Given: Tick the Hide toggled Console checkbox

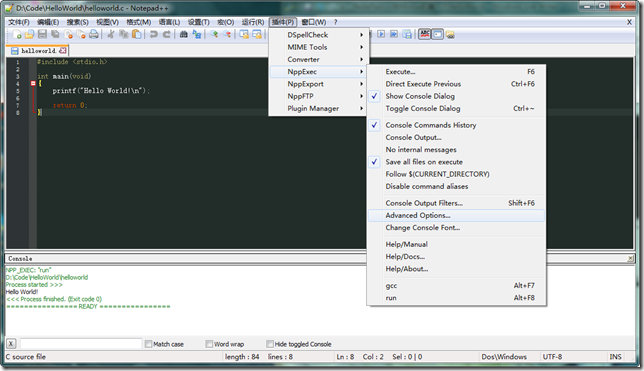Looking at the screenshot, I should pos(270,344).
